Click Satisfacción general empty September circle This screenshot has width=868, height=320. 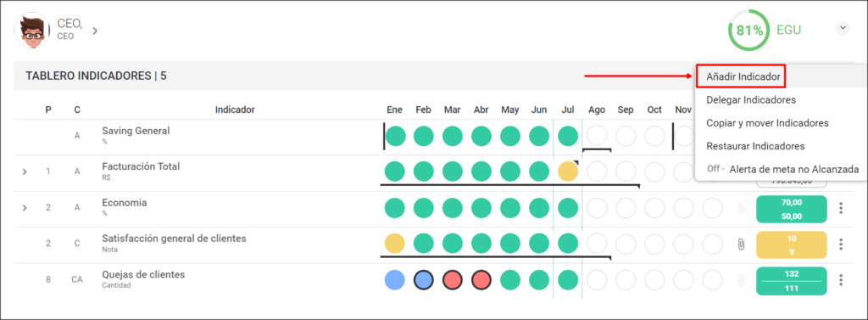[626, 244]
